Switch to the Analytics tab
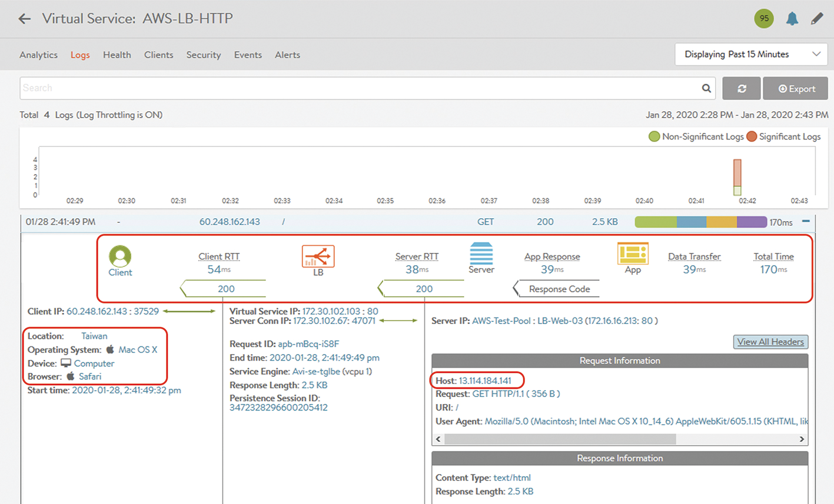 (x=38, y=55)
